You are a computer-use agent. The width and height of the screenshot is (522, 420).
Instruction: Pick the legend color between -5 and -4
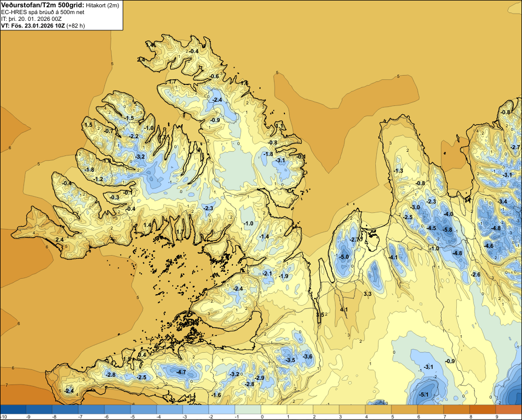(143, 410)
